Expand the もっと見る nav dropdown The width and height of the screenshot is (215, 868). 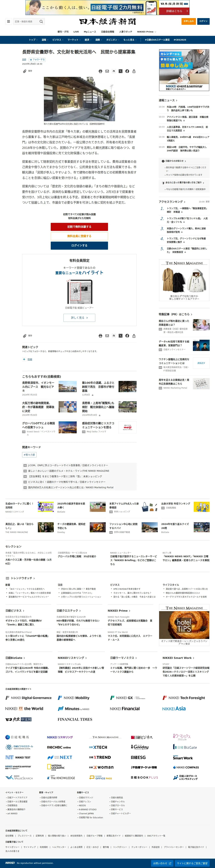tap(130, 40)
